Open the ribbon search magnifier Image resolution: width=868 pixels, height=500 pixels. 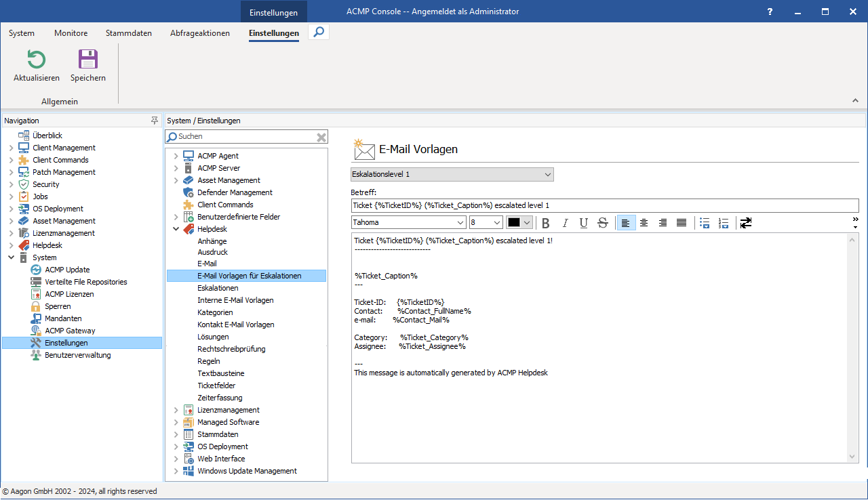[x=319, y=32]
